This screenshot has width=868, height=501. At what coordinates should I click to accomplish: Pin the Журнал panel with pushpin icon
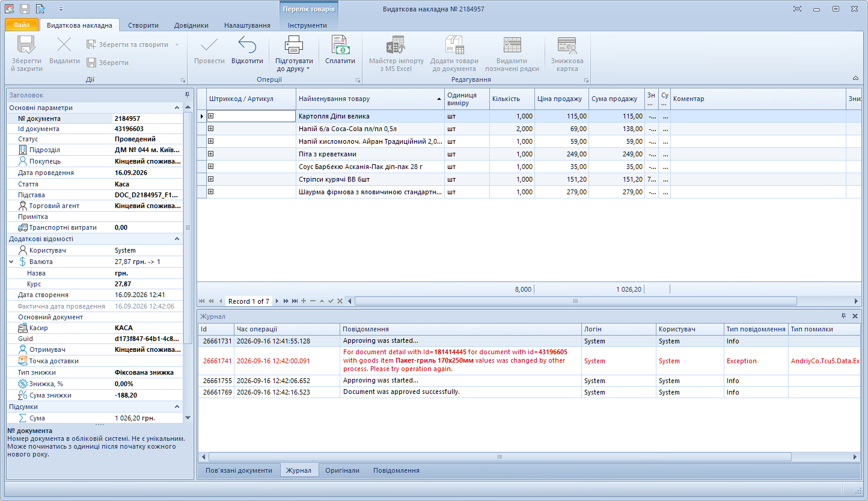(843, 316)
